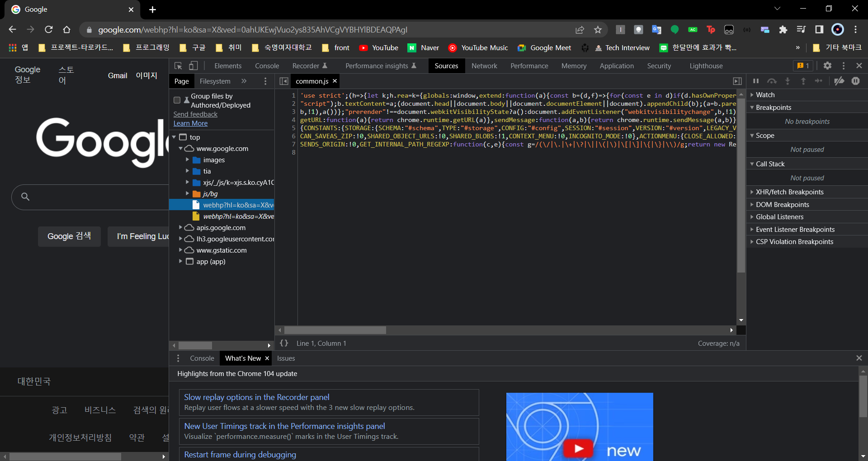868x461 pixels.
Task: Hide the Sources navigator pane
Action: click(284, 81)
